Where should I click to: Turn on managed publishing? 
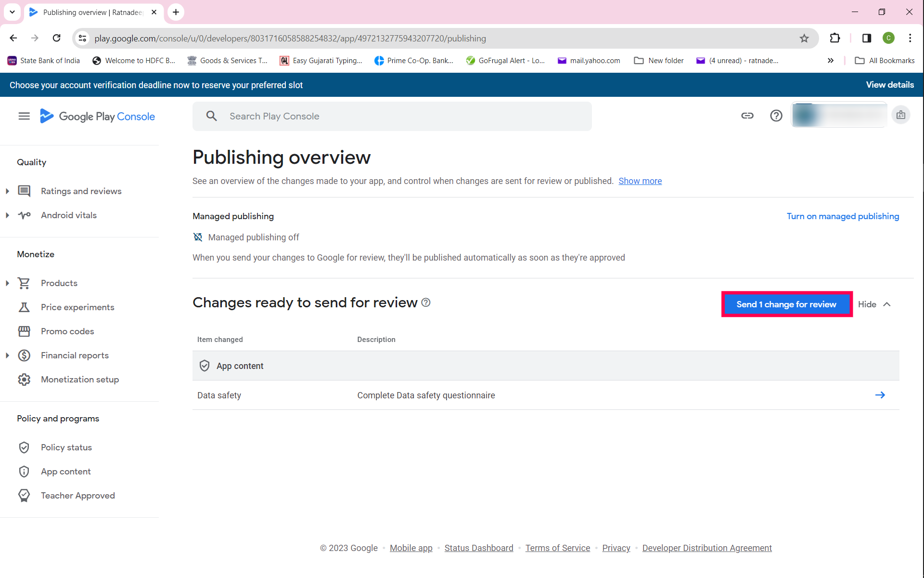point(843,216)
